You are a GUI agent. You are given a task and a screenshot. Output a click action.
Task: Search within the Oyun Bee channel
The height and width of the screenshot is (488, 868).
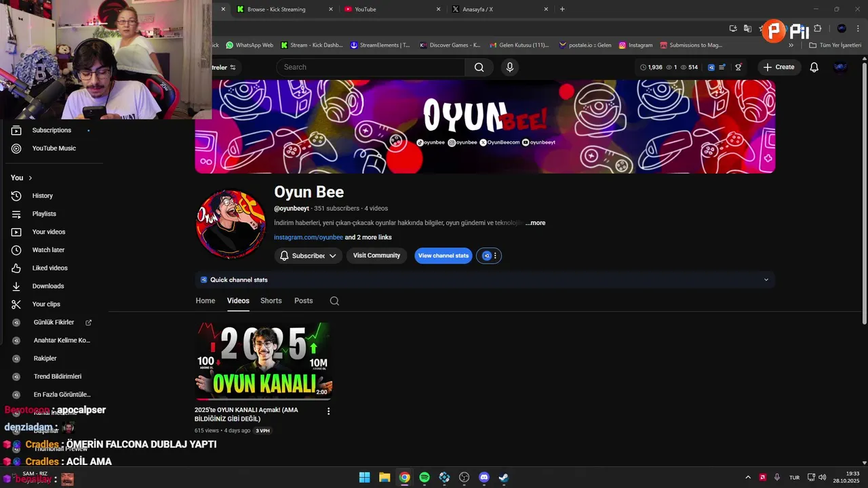coord(334,301)
